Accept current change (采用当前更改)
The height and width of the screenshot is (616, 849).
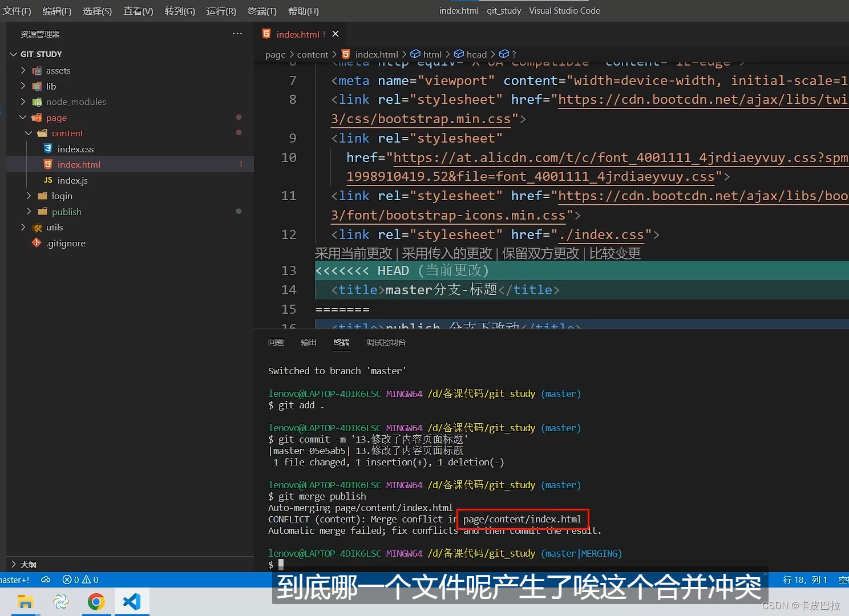(x=354, y=253)
